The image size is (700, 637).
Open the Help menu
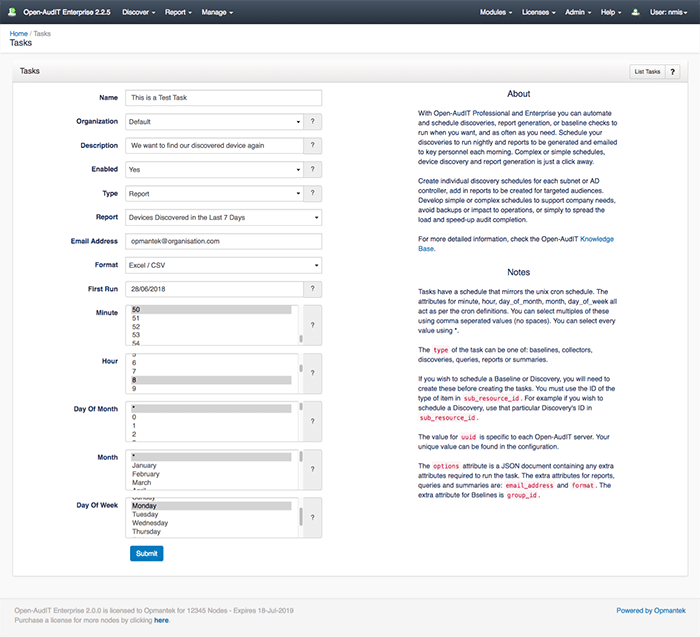tap(611, 12)
